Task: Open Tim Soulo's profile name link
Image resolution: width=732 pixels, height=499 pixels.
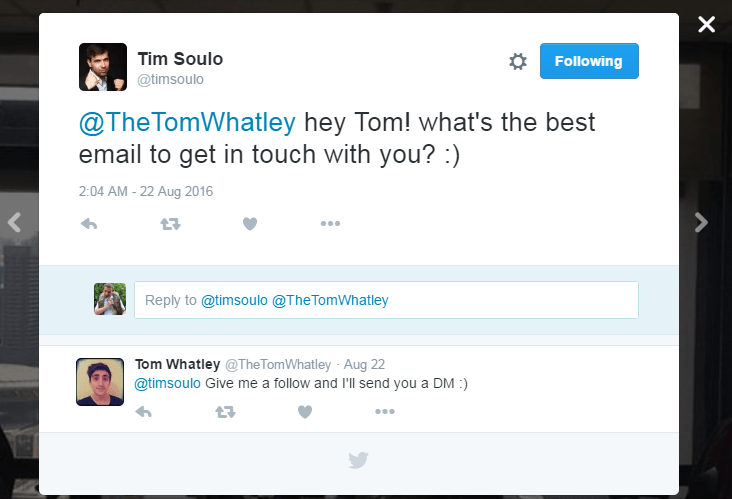Action: point(180,59)
